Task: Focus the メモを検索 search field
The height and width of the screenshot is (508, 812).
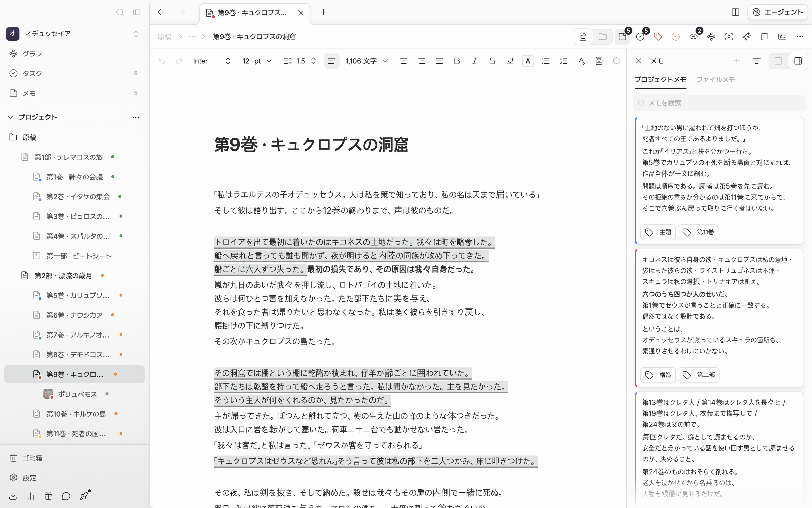Action: [719, 103]
